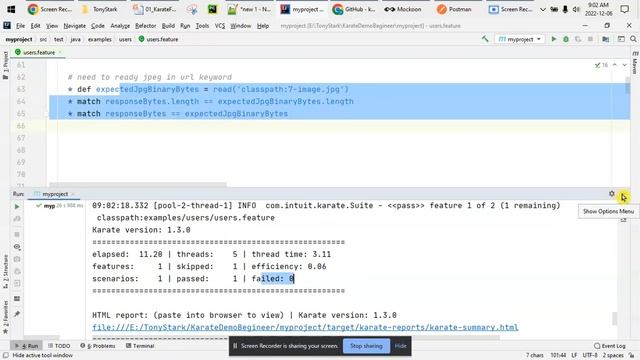Toggle auto-test eye icon in Run panel
Viewport: 640px width, 360px height.
point(17,247)
